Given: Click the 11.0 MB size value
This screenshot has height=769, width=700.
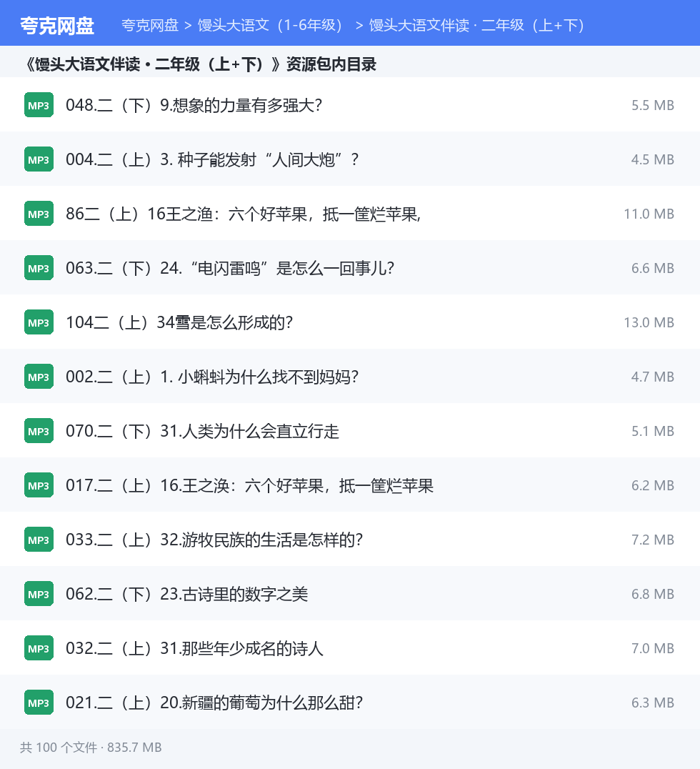Looking at the screenshot, I should tap(649, 214).
